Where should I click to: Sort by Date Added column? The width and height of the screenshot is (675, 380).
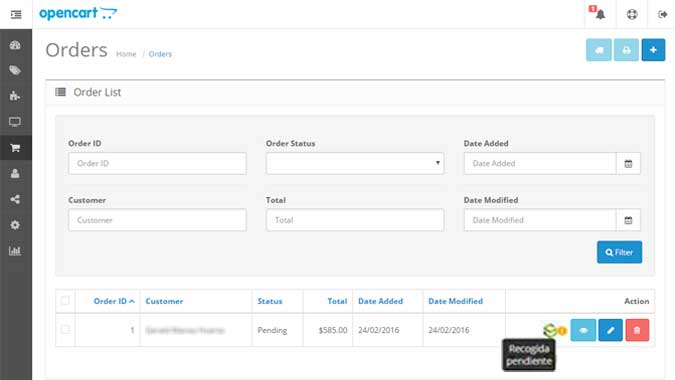pos(381,301)
